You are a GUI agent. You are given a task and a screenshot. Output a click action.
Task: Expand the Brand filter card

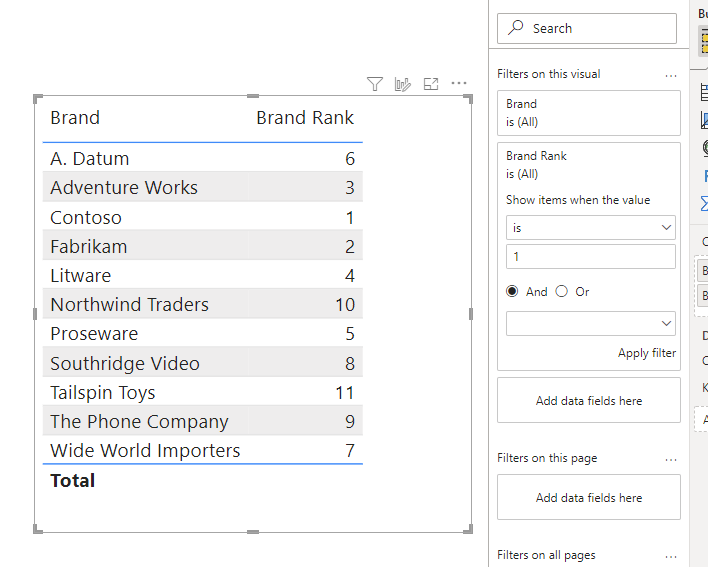pyautogui.click(x=588, y=112)
